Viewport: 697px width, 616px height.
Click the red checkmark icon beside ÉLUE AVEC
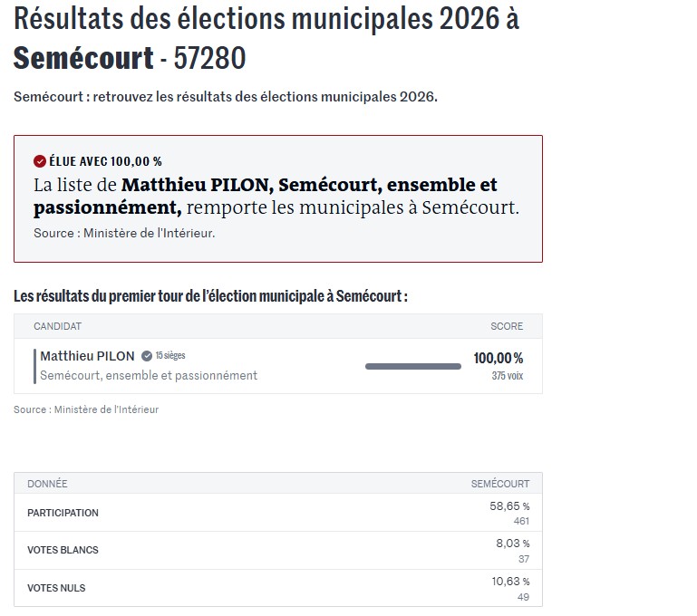point(39,161)
